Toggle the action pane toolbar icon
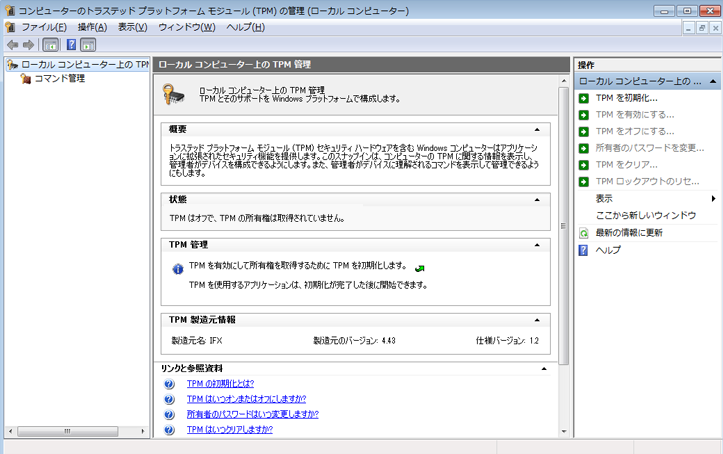Image resolution: width=723 pixels, height=454 pixels. click(x=88, y=45)
